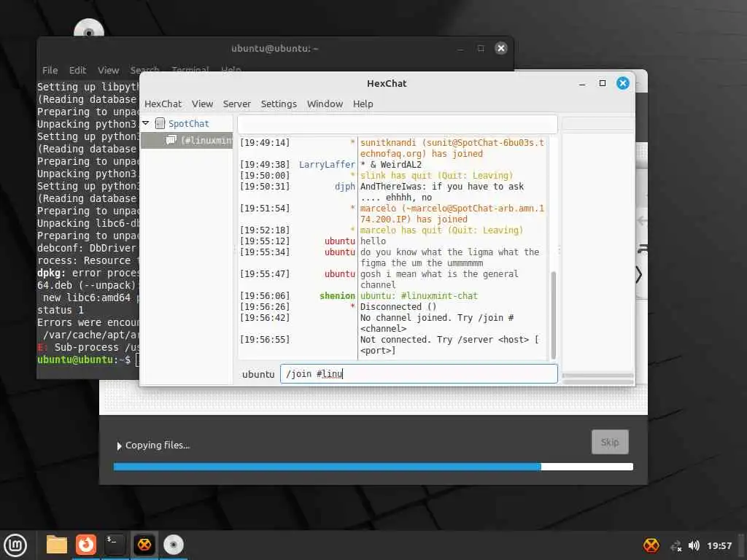Open the Server menu in HexChat
The width and height of the screenshot is (747, 560).
[236, 104]
